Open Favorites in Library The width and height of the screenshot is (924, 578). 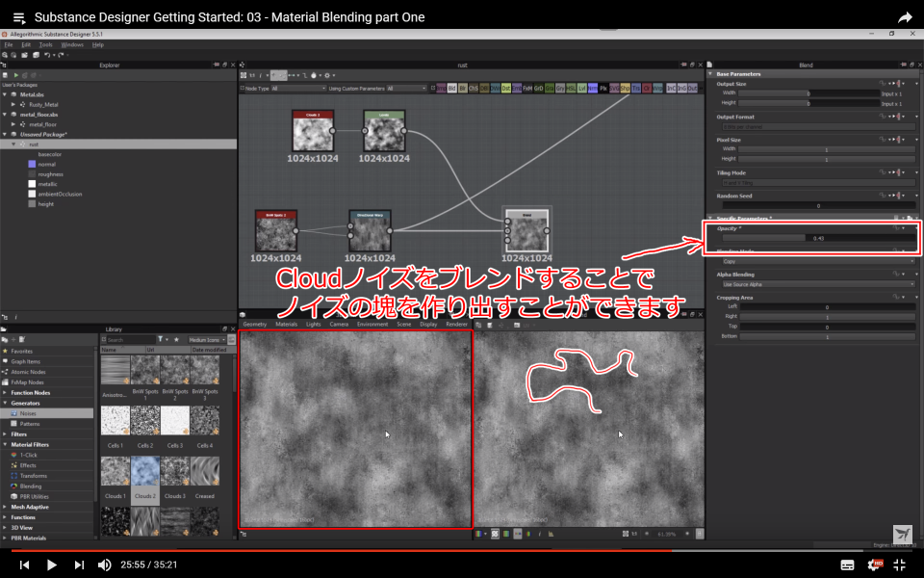21,352
